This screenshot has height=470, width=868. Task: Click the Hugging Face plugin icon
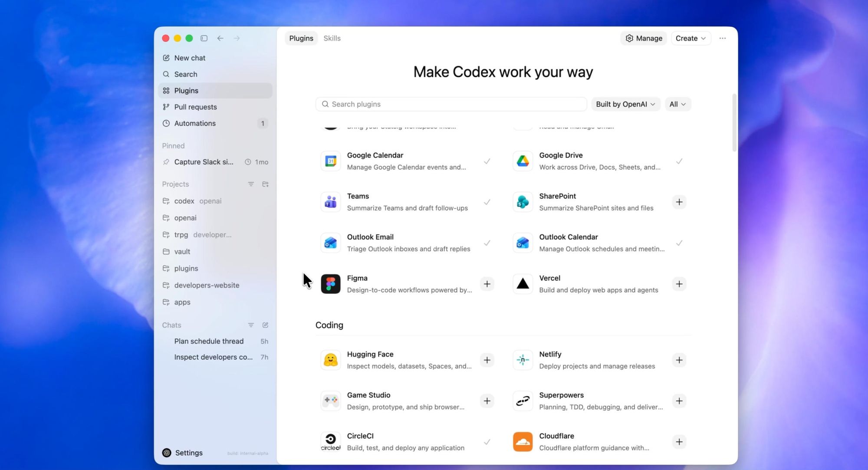[x=331, y=360]
